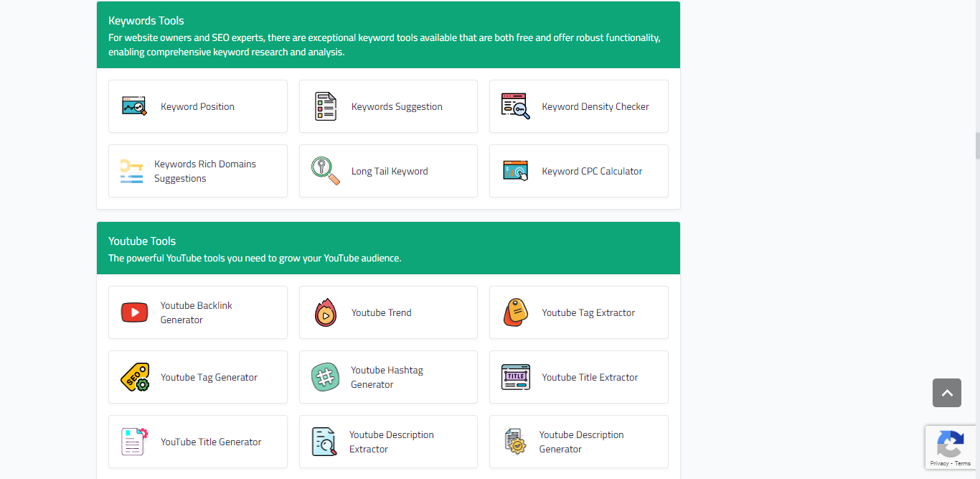Click the Youtube Title Extractor icon
Viewport: 980px width, 479px height.
click(515, 377)
